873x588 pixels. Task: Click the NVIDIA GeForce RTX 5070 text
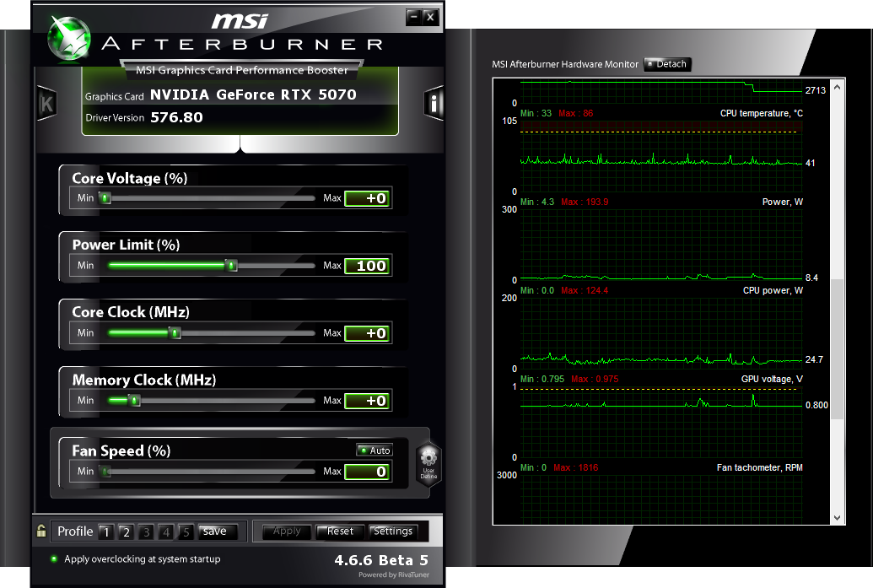click(x=253, y=94)
